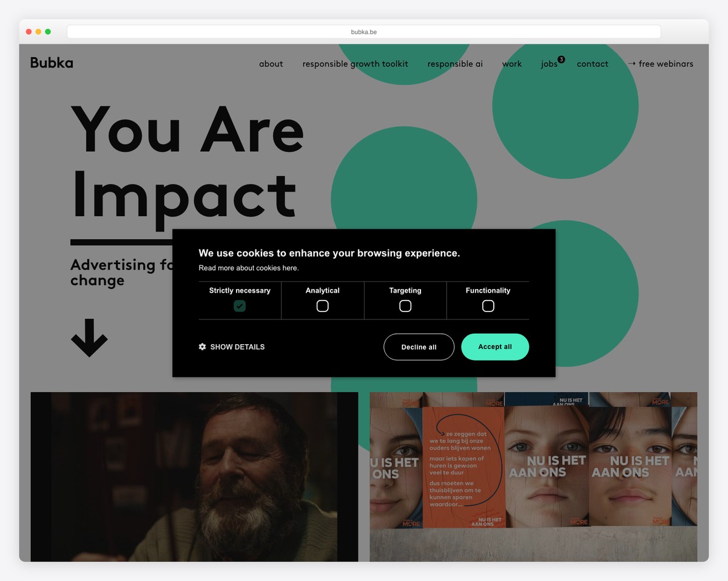Click the Bubka logo

52,63
